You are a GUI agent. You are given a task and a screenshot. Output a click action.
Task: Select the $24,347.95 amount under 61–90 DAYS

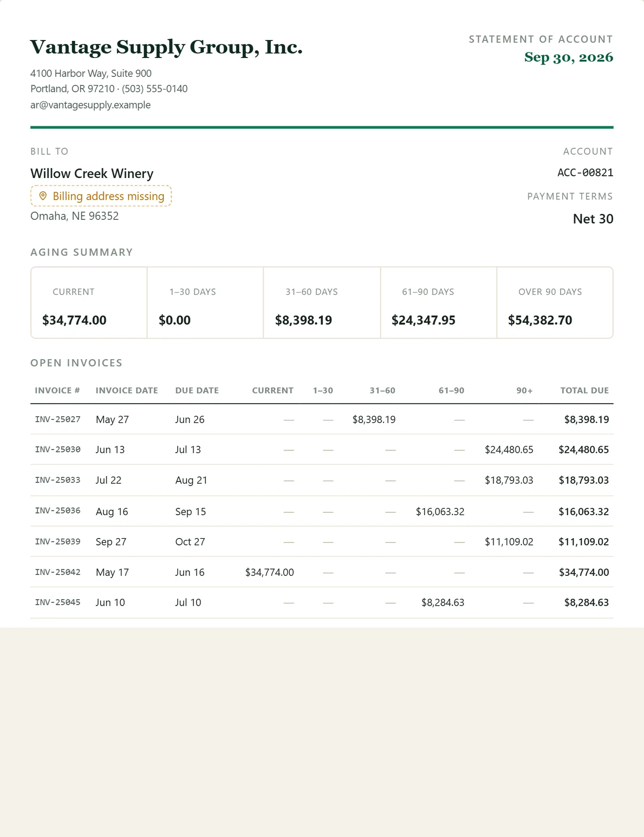(423, 320)
